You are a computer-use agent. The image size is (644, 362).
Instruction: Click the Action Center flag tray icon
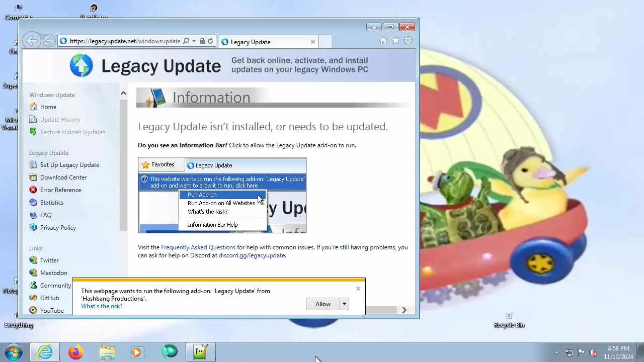[x=581, y=352]
